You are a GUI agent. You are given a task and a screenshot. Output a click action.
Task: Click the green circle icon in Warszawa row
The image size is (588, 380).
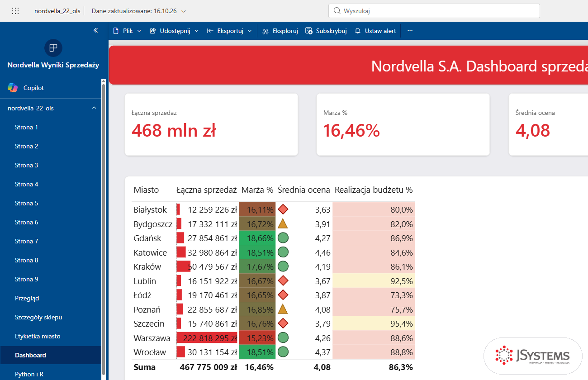(283, 338)
